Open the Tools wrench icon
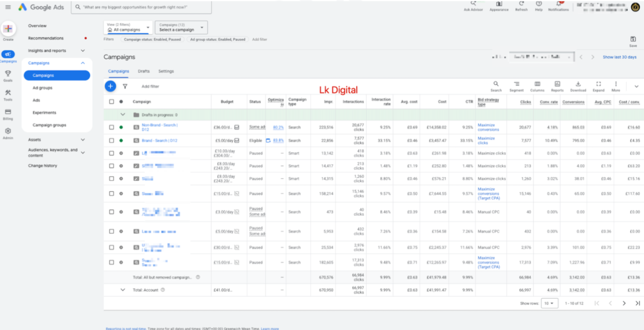 tap(8, 93)
